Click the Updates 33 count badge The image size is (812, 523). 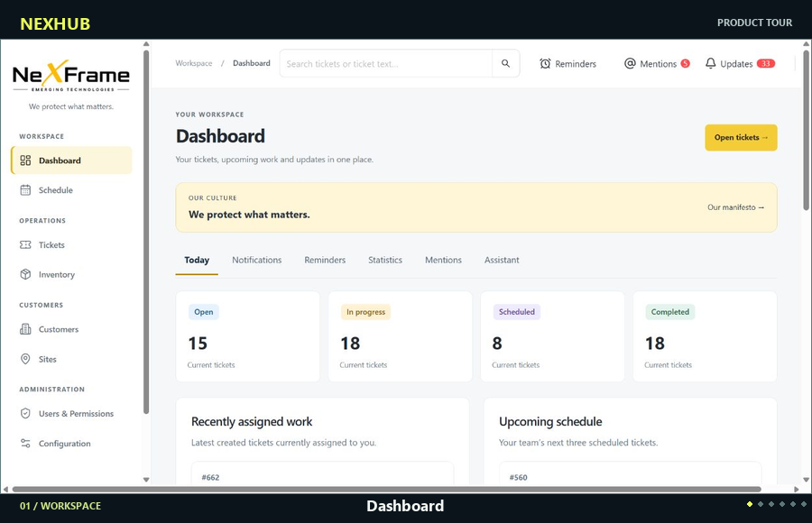pyautogui.click(x=765, y=63)
